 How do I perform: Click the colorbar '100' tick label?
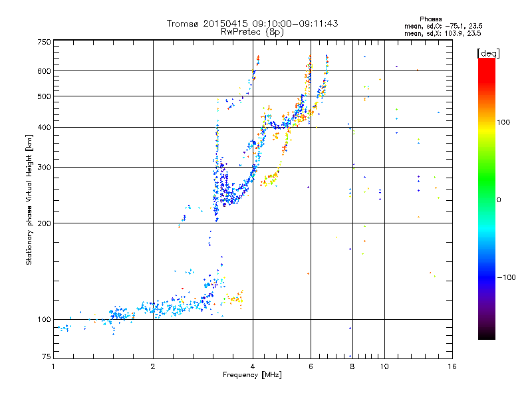(503, 122)
